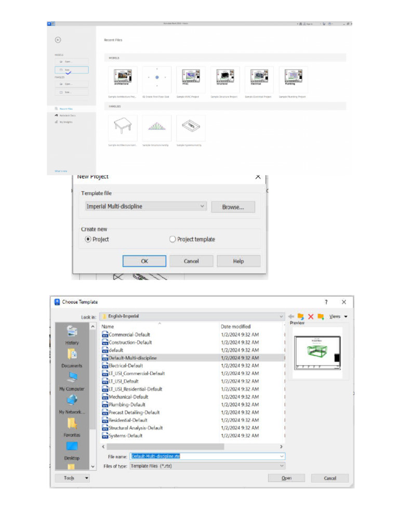
Task: Click My Network in the places sidebar
Action: [72, 404]
